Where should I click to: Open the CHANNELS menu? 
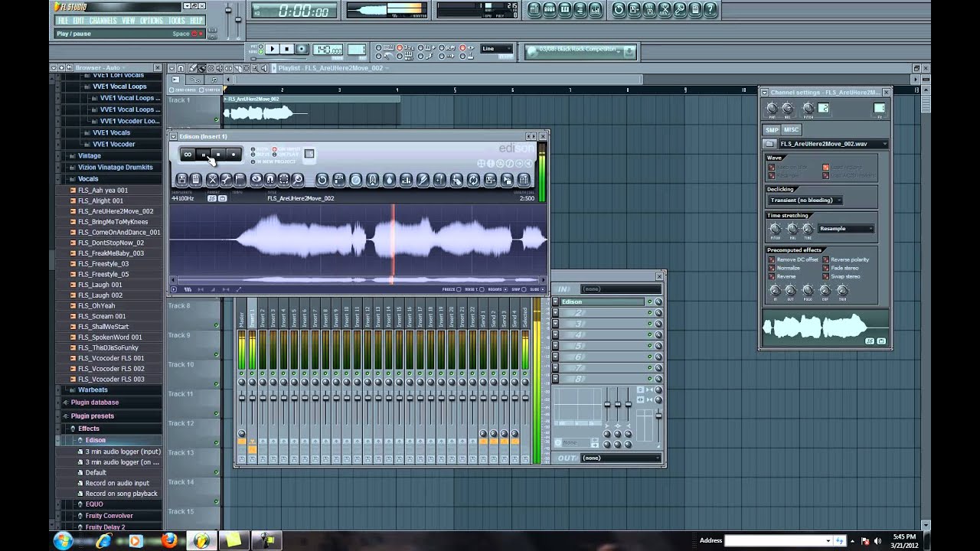pyautogui.click(x=103, y=21)
